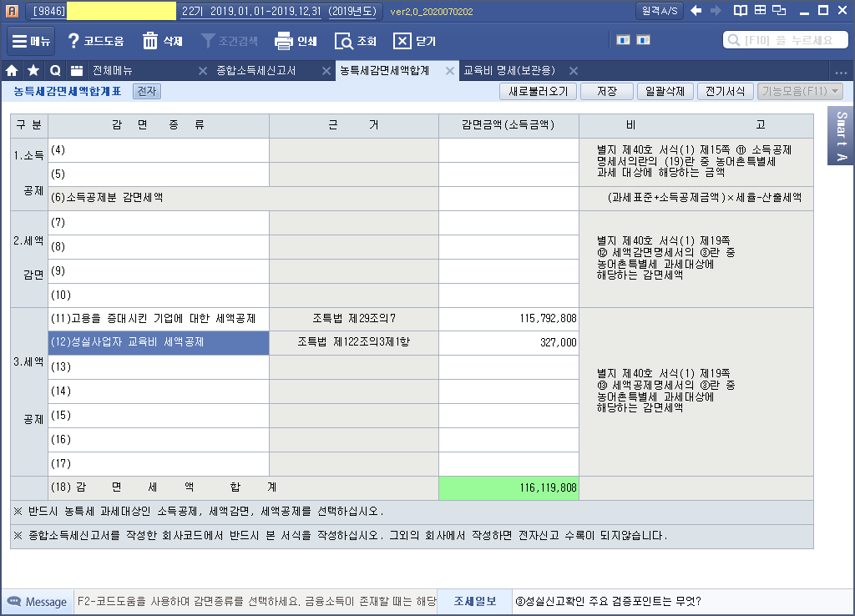Viewport: 855px width, 616px height.
Task: Click the 조세일보 link
Action: click(x=475, y=601)
